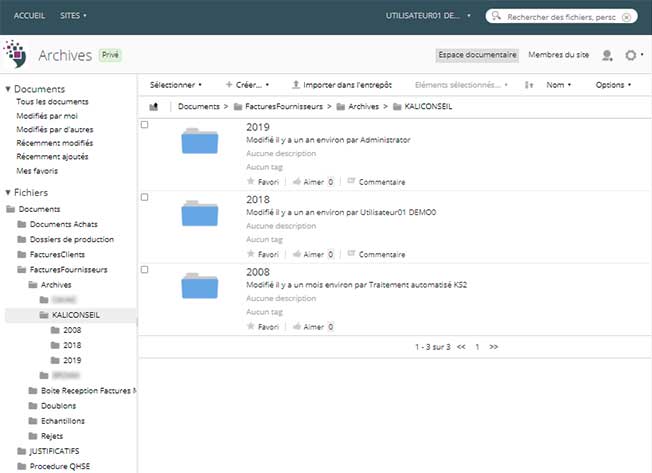Check the checkbox for folder 2018
This screenshot has height=473, width=652.
(x=144, y=197)
